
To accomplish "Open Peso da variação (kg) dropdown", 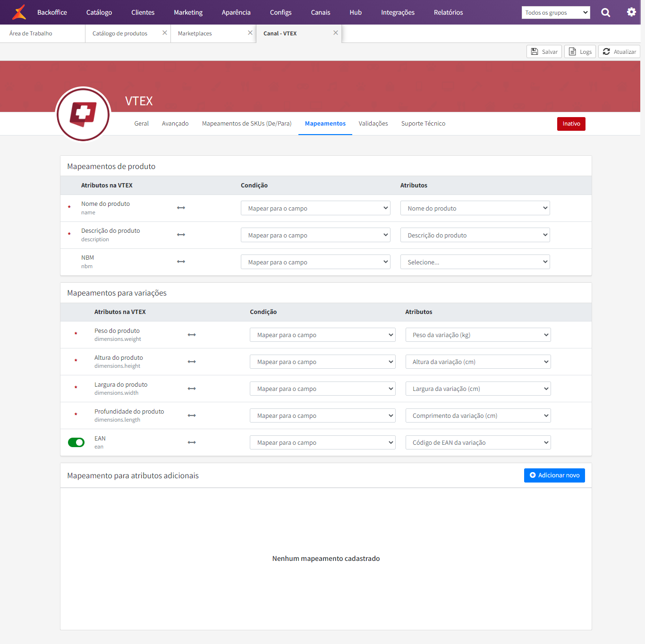I will [x=478, y=335].
